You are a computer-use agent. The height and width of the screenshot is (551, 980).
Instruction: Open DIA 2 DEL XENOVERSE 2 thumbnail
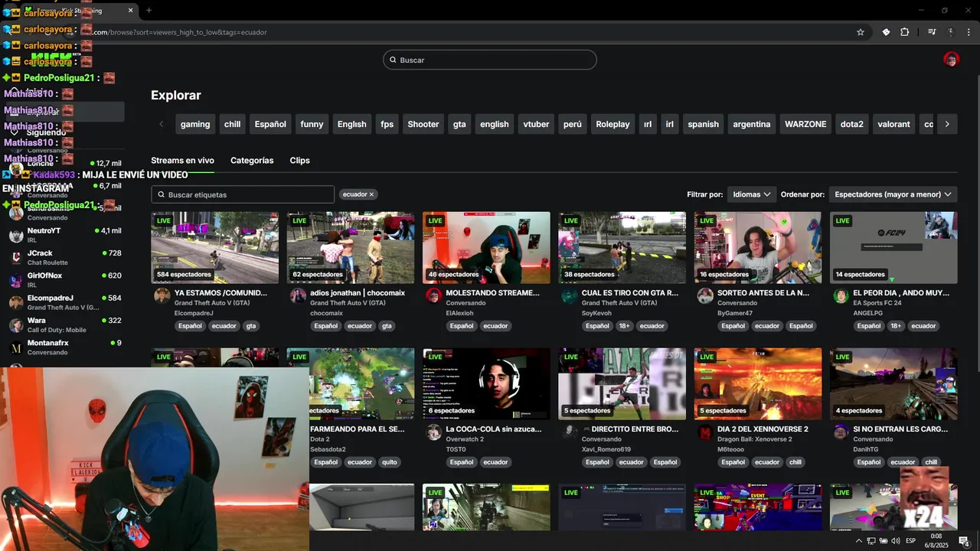pyautogui.click(x=758, y=383)
